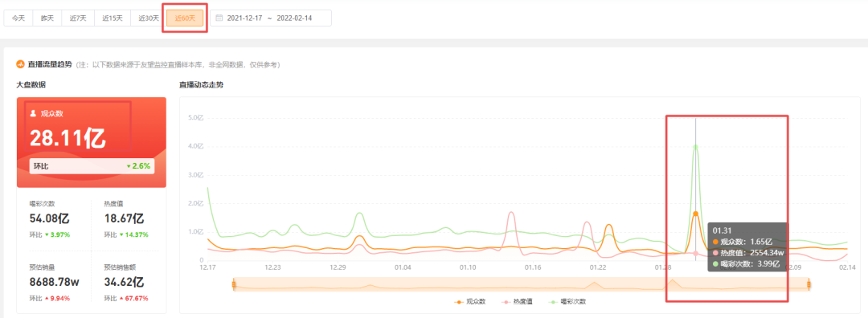Click the 环比 2.6% indicator bar
Screen dimensions: 868x318
coord(92,166)
